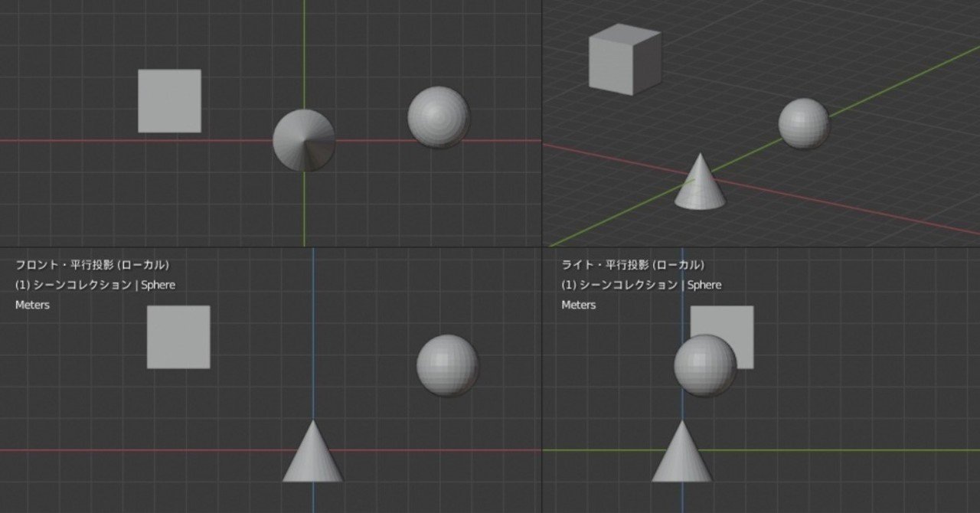This screenshot has width=980, height=513.
Task: Select the sphere in the front orthographic view
Action: pyautogui.click(x=448, y=365)
